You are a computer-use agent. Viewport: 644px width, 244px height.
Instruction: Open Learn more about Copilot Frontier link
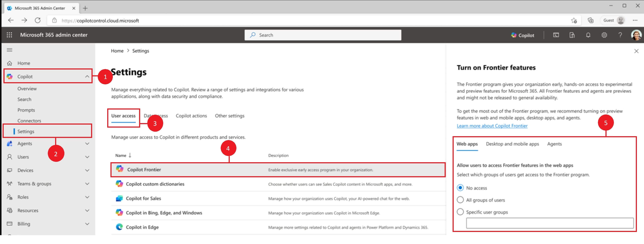tap(492, 126)
